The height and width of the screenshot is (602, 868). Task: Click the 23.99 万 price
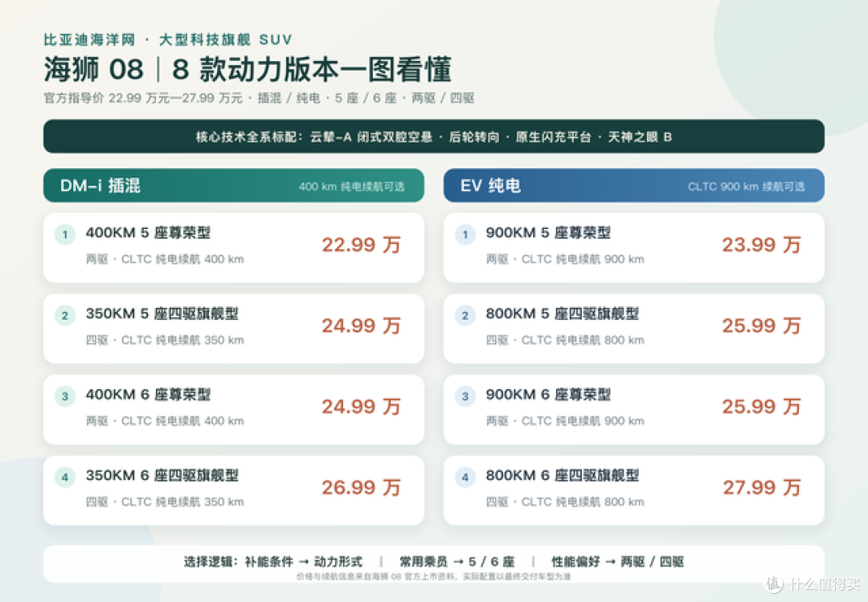point(761,245)
